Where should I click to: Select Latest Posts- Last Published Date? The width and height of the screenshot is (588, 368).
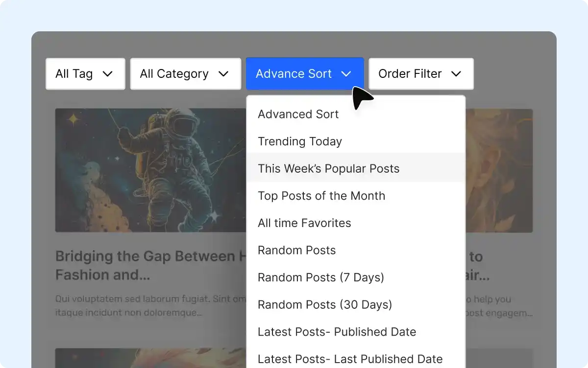tap(350, 359)
